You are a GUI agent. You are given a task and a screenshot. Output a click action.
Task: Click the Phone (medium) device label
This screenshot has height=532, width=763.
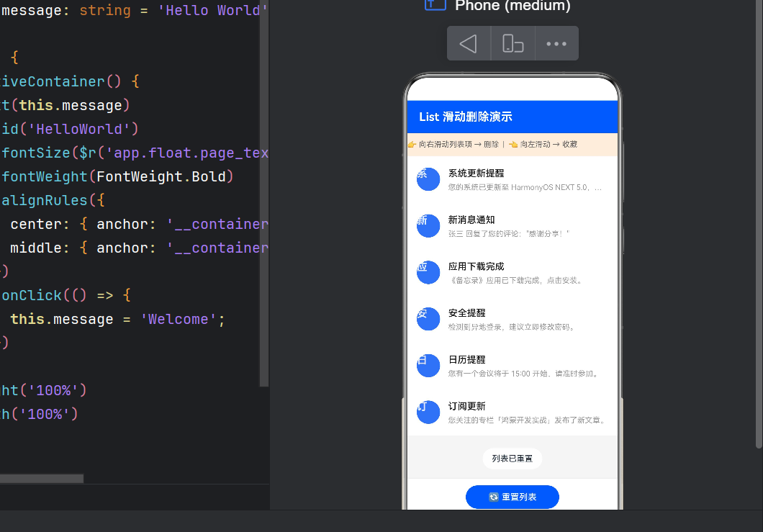point(513,5)
